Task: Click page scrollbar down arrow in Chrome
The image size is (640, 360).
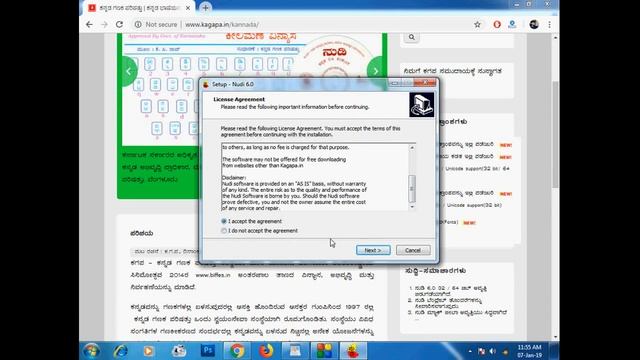Action: [555, 337]
